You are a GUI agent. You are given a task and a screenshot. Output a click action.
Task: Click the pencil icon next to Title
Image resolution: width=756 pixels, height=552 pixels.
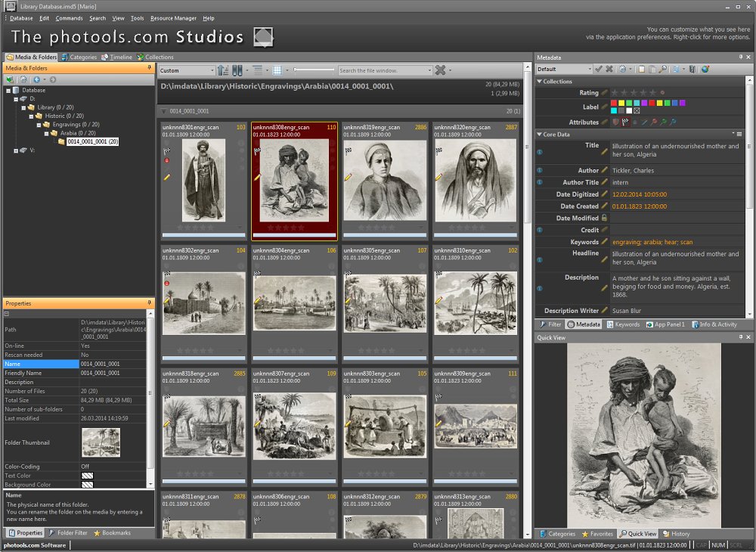pos(604,151)
